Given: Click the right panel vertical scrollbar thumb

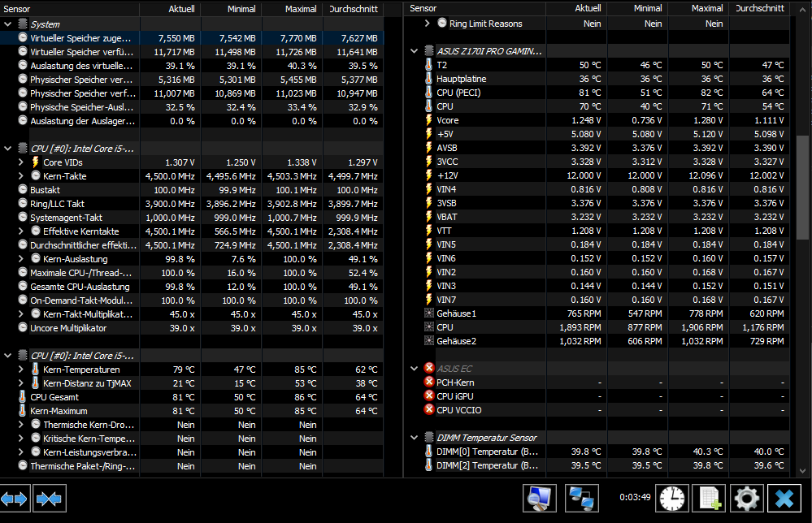Looking at the screenshot, I should [x=802, y=187].
